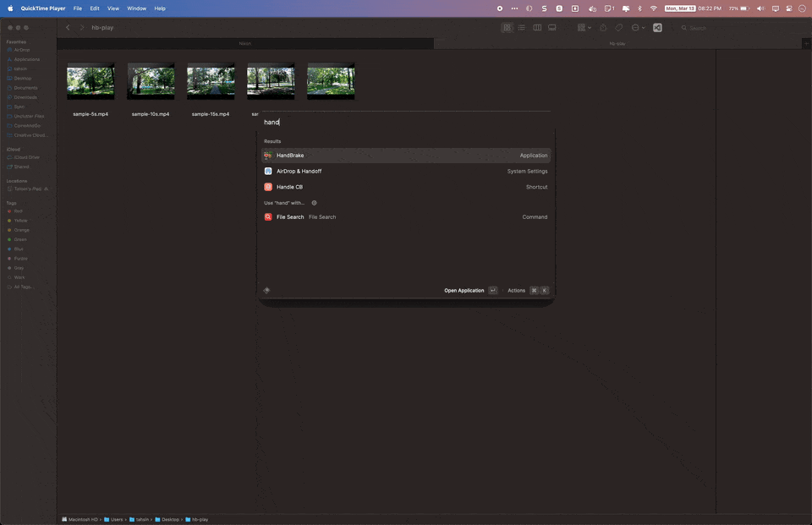Click the Finder Share toolbar icon
This screenshot has height=525, width=812.
click(x=603, y=27)
